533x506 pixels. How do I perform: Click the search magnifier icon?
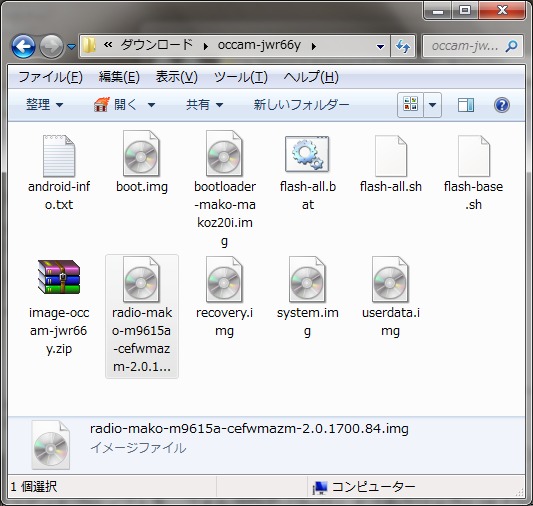(512, 46)
